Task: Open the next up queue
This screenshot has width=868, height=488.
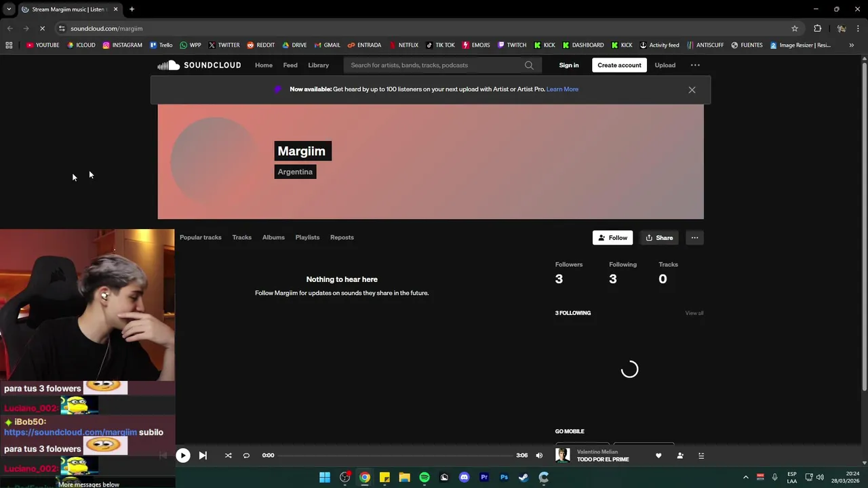Action: point(701,455)
